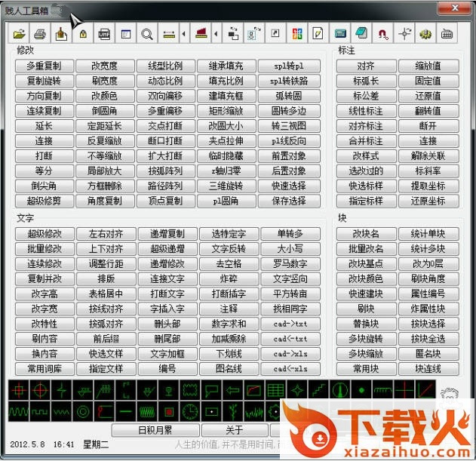
Task: Click the padlock icon in the toolbar
Action: pos(83,34)
